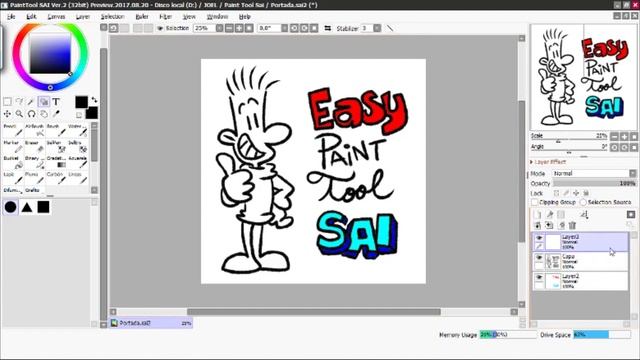This screenshot has height=360, width=640.
Task: Choose the AirBrush tool
Action: tap(34, 130)
